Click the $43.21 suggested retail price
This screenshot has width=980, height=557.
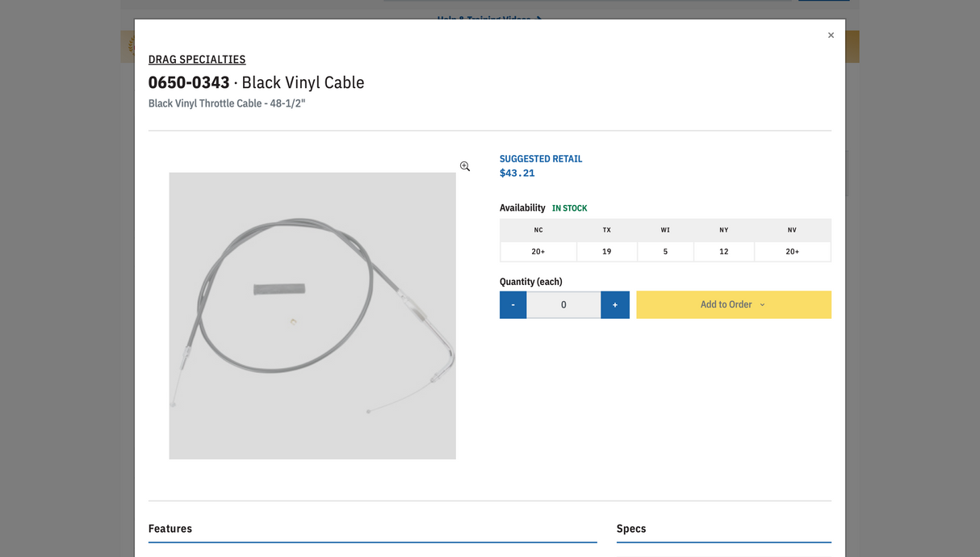click(x=517, y=174)
